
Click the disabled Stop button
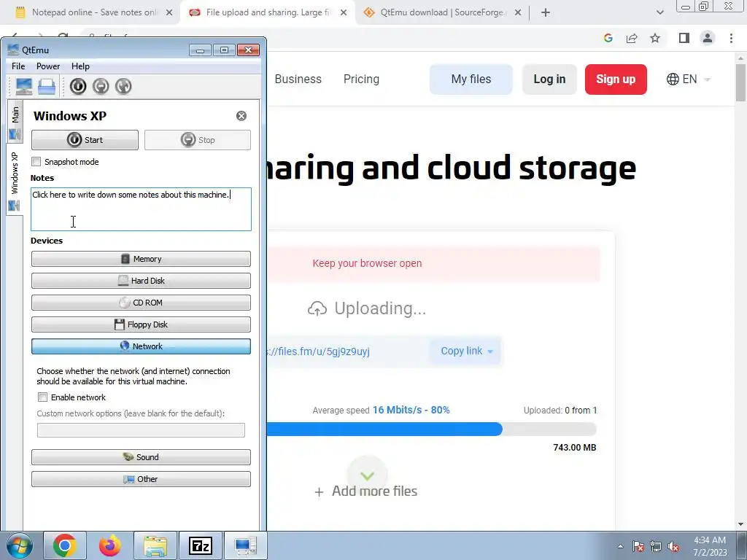coord(198,140)
